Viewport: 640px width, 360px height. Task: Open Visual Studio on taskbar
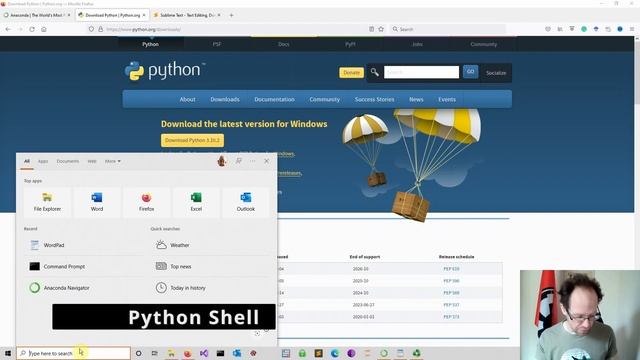point(204,353)
